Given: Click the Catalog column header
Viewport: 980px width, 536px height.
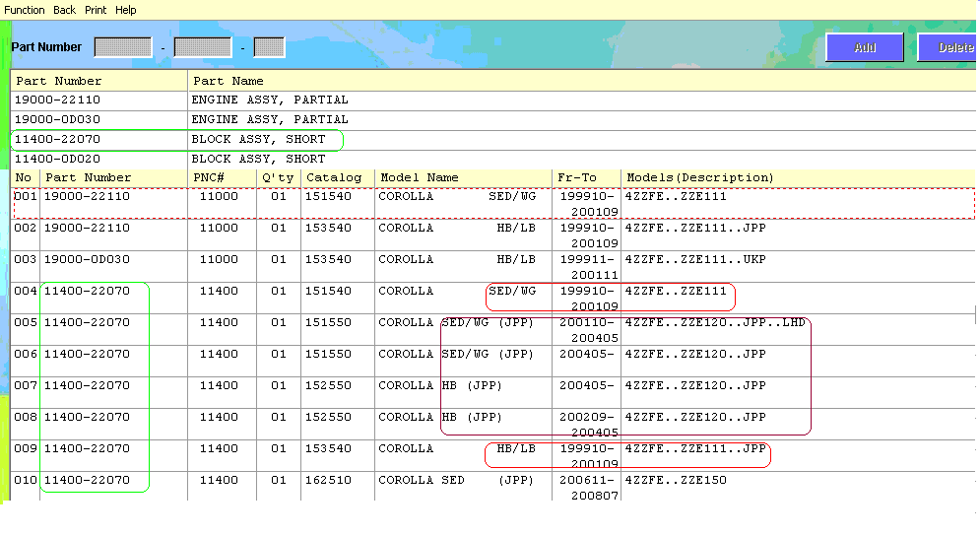Looking at the screenshot, I should pyautogui.click(x=333, y=178).
